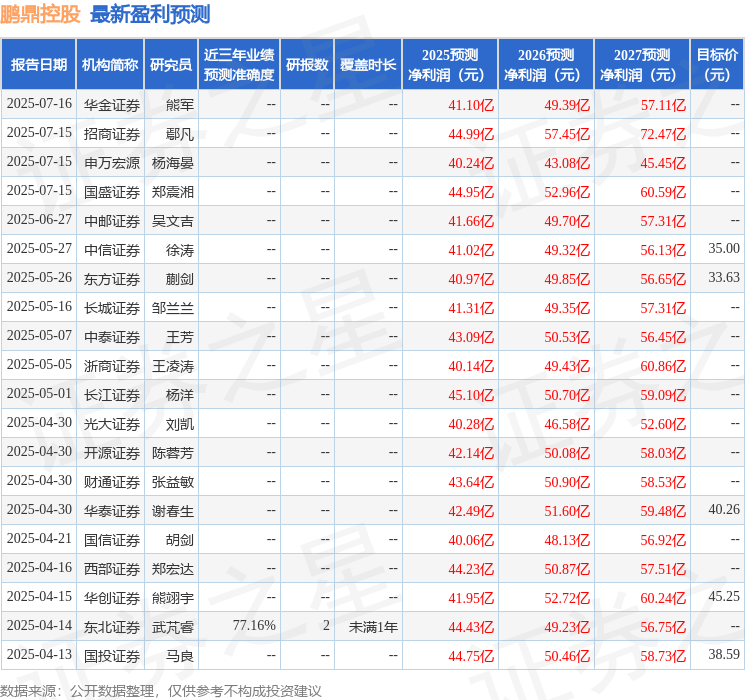Select the 中泰证券 institution cell
Screen dimensions: 745x700
pyautogui.click(x=112, y=337)
